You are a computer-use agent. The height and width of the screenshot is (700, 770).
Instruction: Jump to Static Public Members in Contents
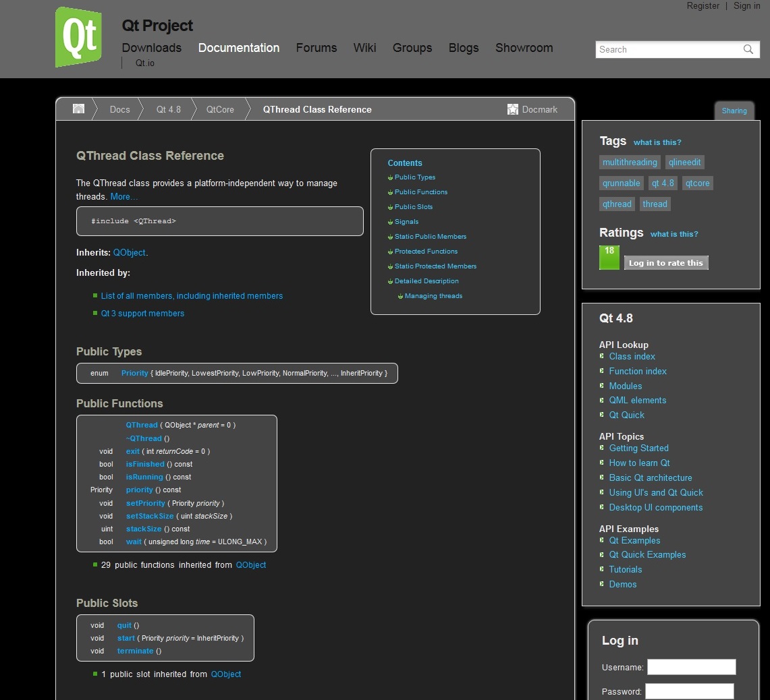[x=430, y=237]
